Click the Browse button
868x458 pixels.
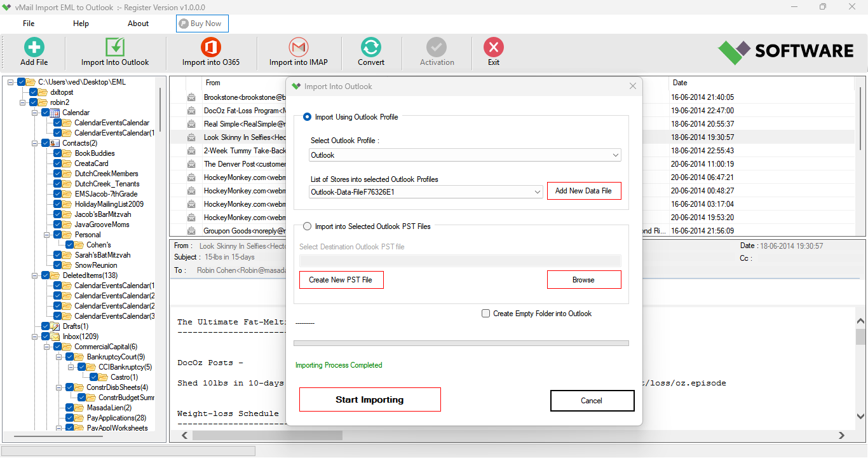[x=583, y=280]
